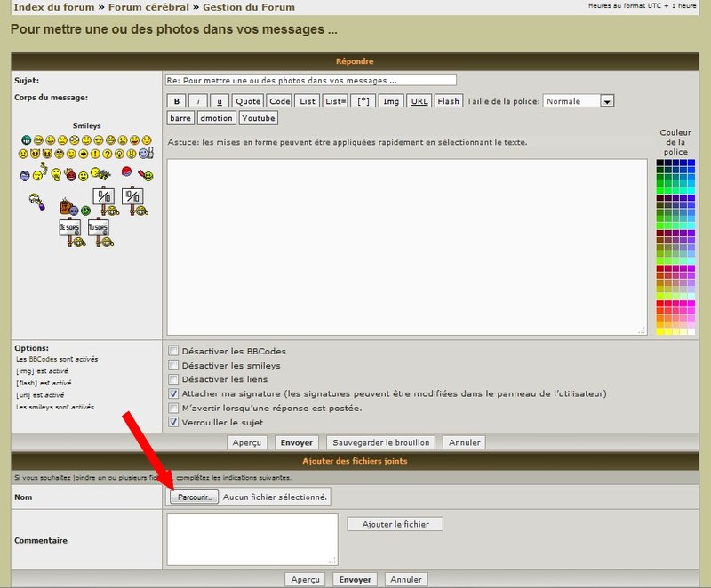This screenshot has width=711, height=588.
Task: Insert the arrow smiley
Action: pos(83,154)
